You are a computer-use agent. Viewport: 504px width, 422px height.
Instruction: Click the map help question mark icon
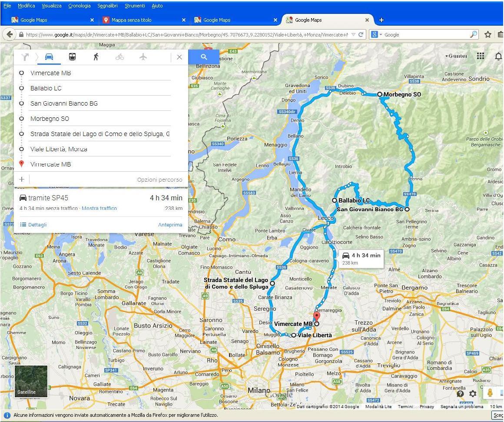[460, 393]
